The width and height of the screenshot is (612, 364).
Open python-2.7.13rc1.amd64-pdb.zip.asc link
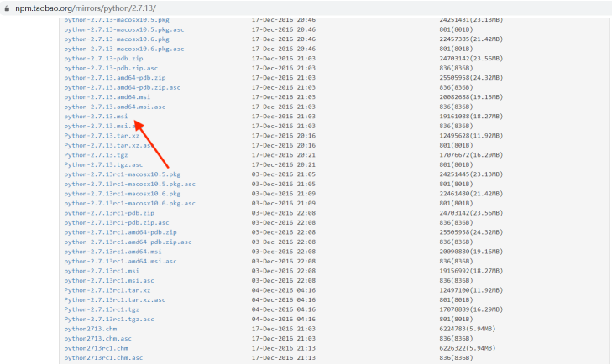[128, 242]
